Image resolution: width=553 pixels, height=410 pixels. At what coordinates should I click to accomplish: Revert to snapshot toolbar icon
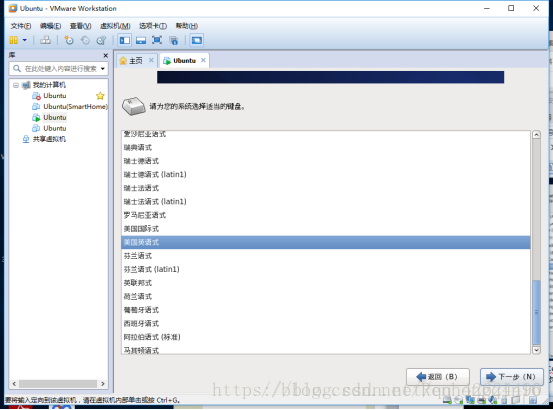coord(85,40)
